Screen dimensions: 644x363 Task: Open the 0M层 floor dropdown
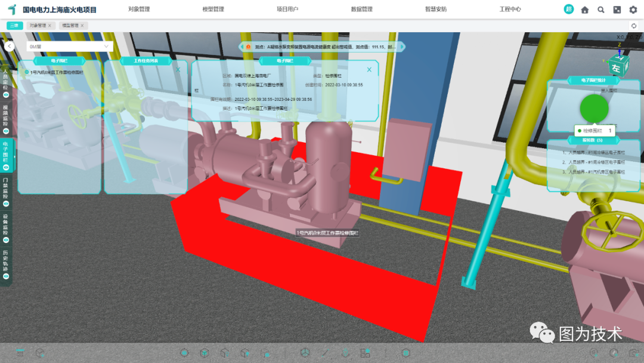point(70,46)
